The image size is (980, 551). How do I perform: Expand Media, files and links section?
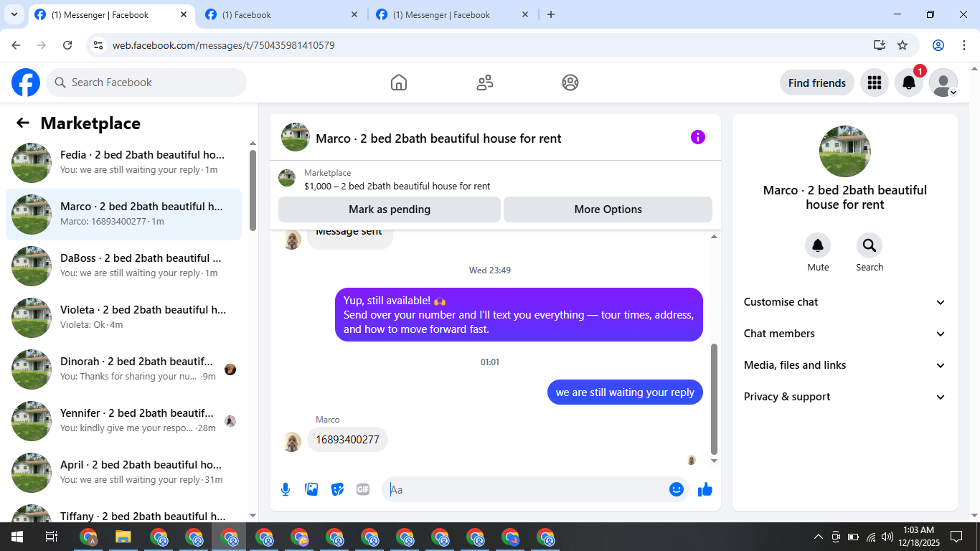(x=845, y=365)
